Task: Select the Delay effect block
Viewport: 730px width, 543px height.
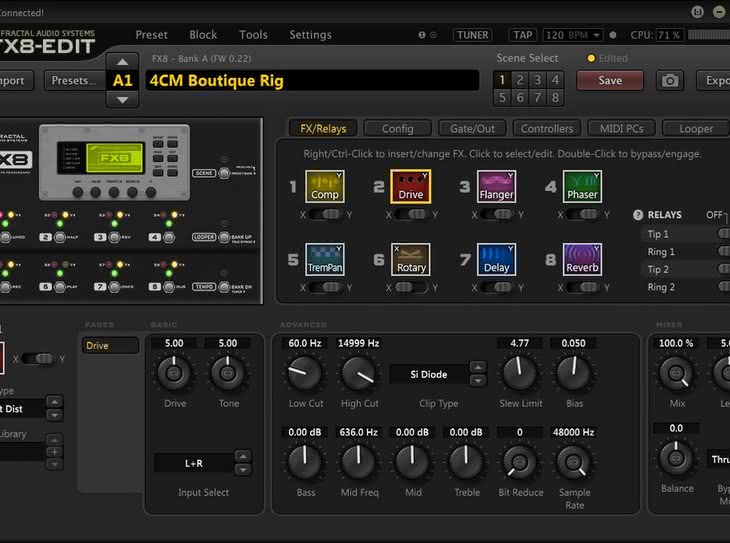Action: [x=496, y=259]
